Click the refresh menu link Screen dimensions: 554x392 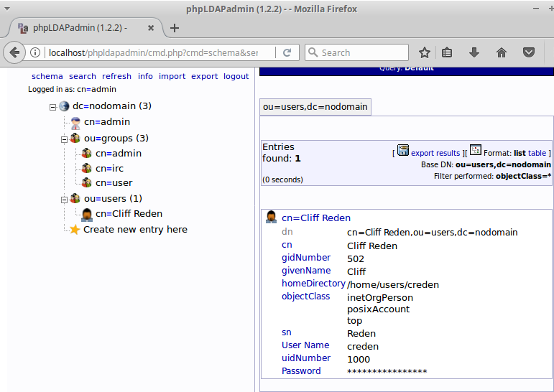pyautogui.click(x=116, y=76)
